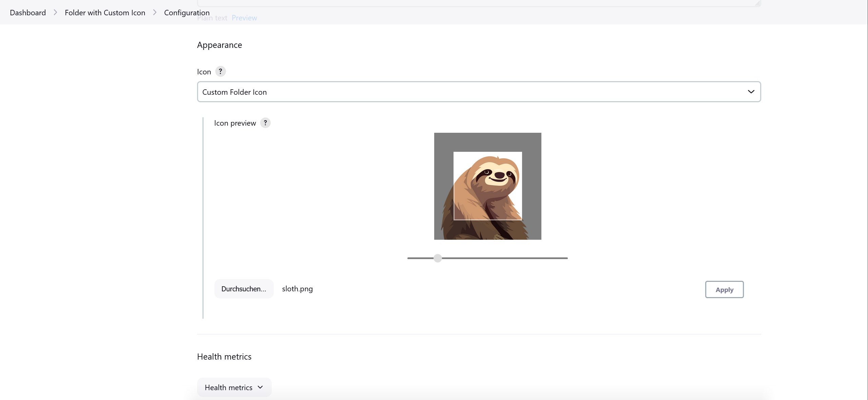This screenshot has height=400, width=868.
Task: Click the sloth.png file name
Action: coord(297,289)
